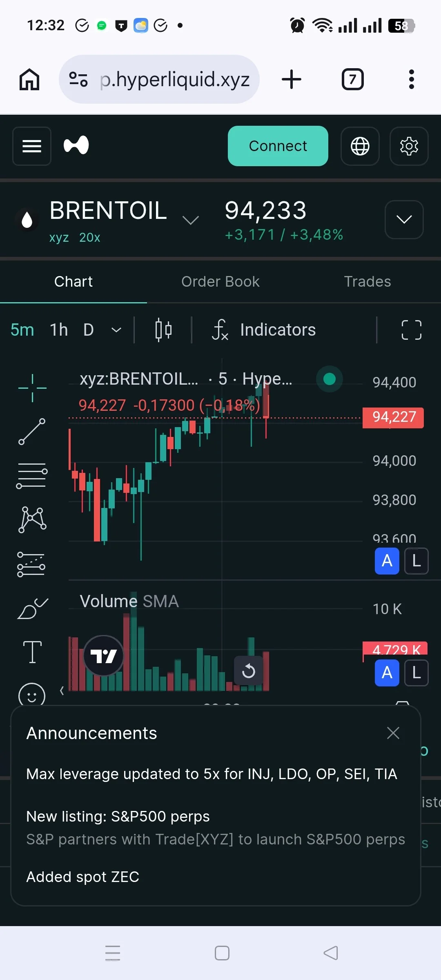Screen dimensions: 441x980
Task: Select the brush drawing tool
Action: [33, 608]
